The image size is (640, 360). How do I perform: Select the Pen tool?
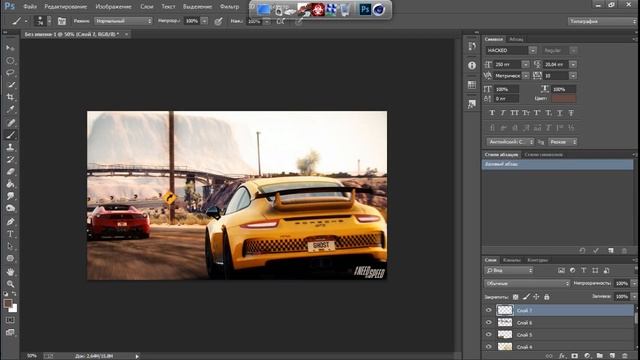point(10,222)
